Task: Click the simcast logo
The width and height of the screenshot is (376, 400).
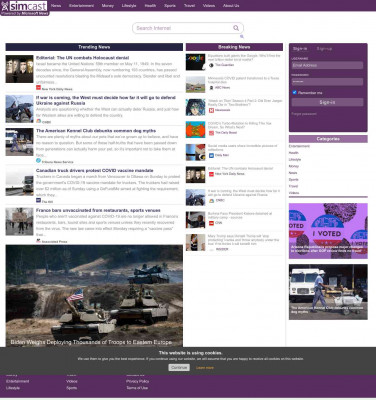Action: coord(25,7)
